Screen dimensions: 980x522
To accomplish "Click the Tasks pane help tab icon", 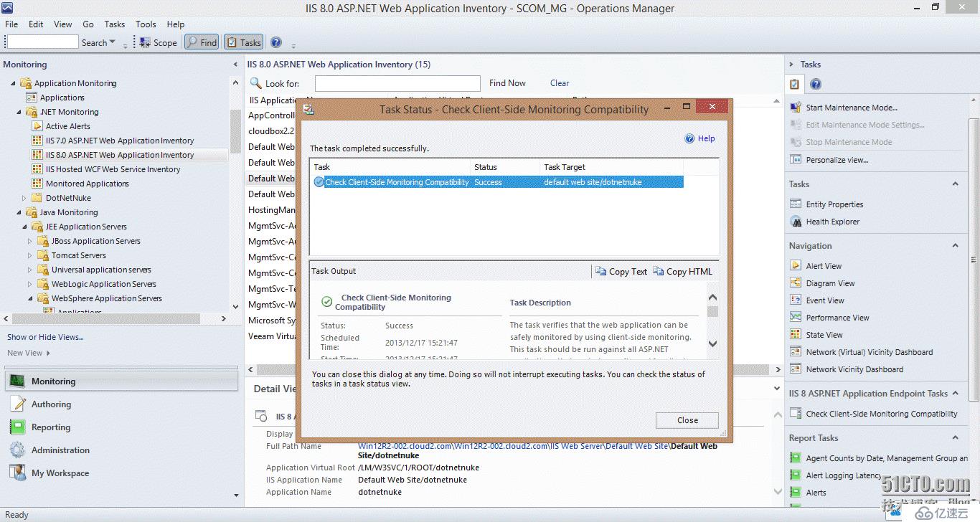I will pyautogui.click(x=816, y=85).
